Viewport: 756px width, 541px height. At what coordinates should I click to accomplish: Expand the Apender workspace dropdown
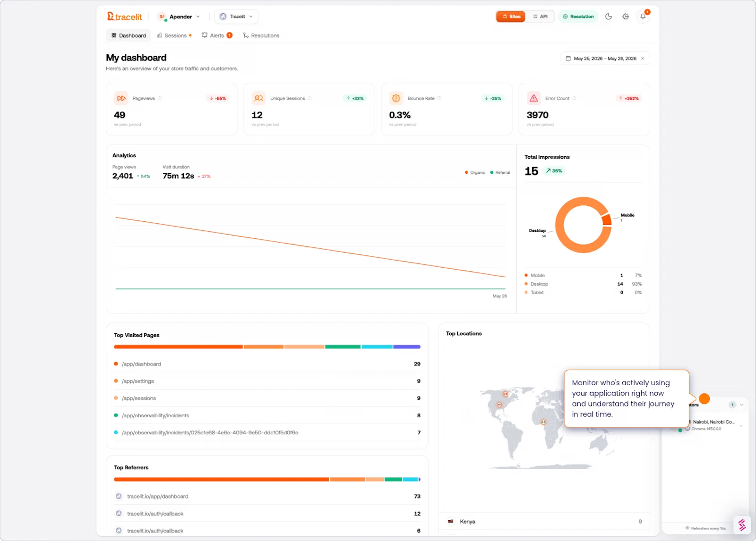point(179,17)
